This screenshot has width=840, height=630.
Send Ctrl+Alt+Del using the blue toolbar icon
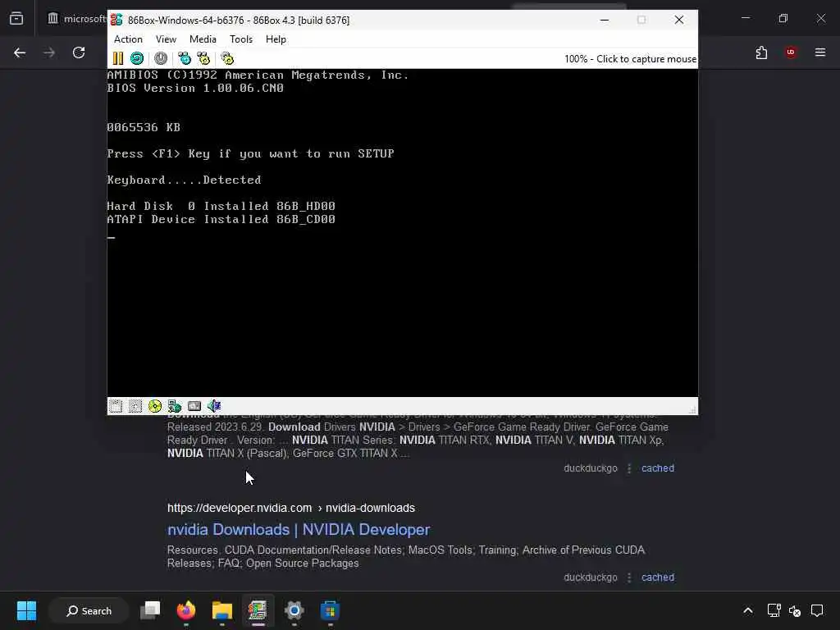point(185,58)
